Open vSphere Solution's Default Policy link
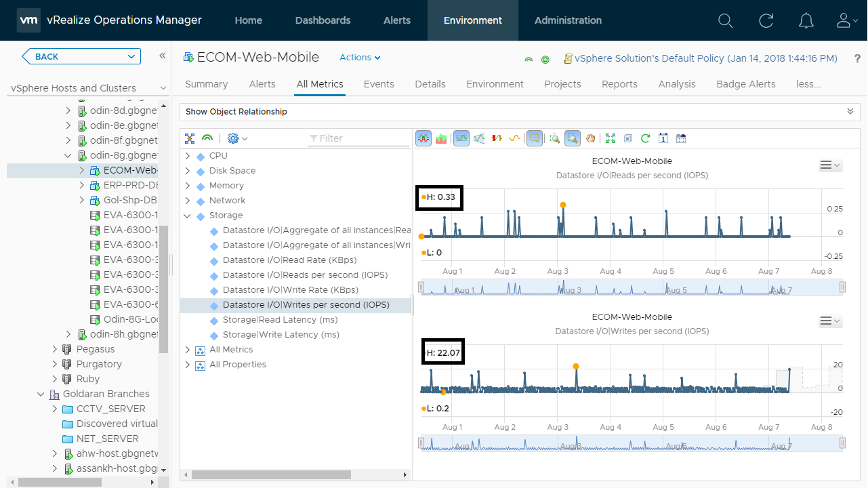The height and width of the screenshot is (488, 868). click(705, 58)
